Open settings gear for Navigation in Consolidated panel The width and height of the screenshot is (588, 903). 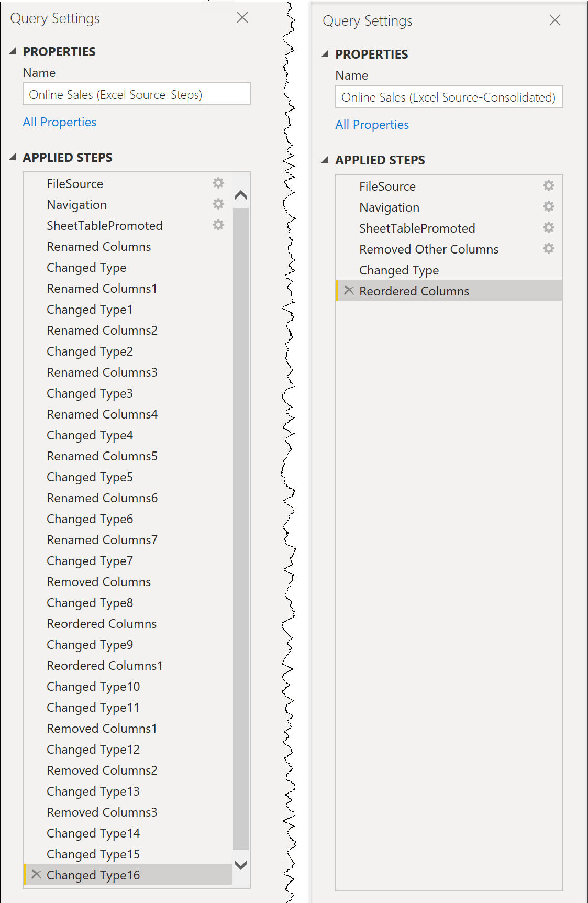[x=549, y=206]
